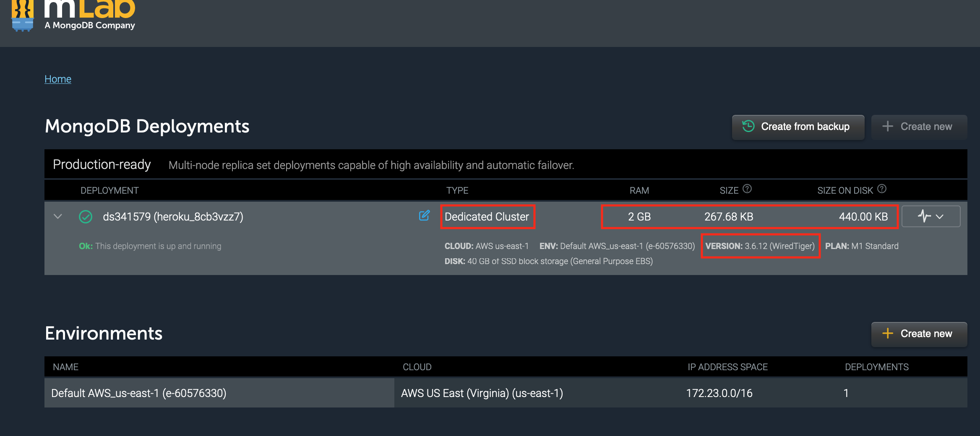This screenshot has height=436, width=980.
Task: Click the RAM column header
Action: pyautogui.click(x=639, y=190)
